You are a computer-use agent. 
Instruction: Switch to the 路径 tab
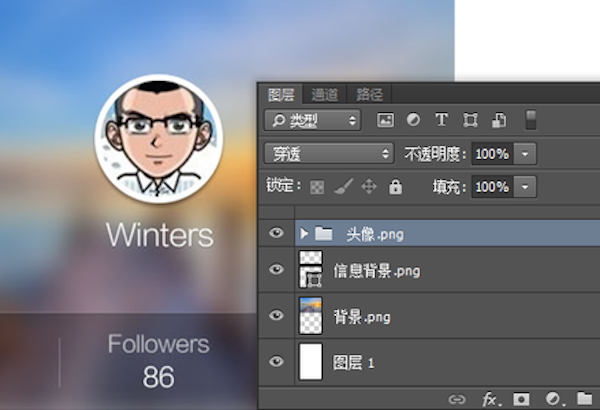(369, 95)
